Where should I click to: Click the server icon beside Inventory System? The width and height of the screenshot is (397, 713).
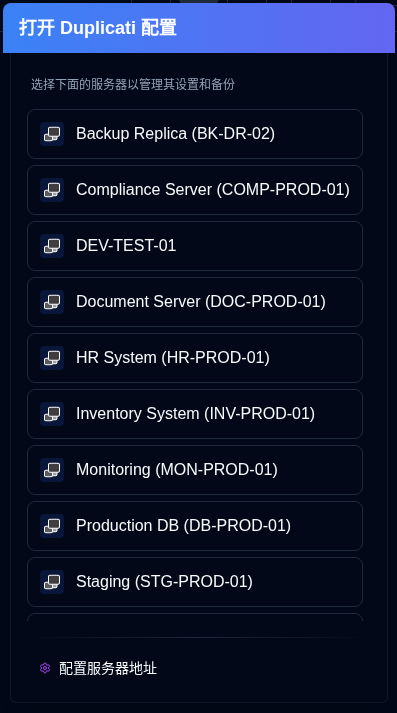pos(52,413)
